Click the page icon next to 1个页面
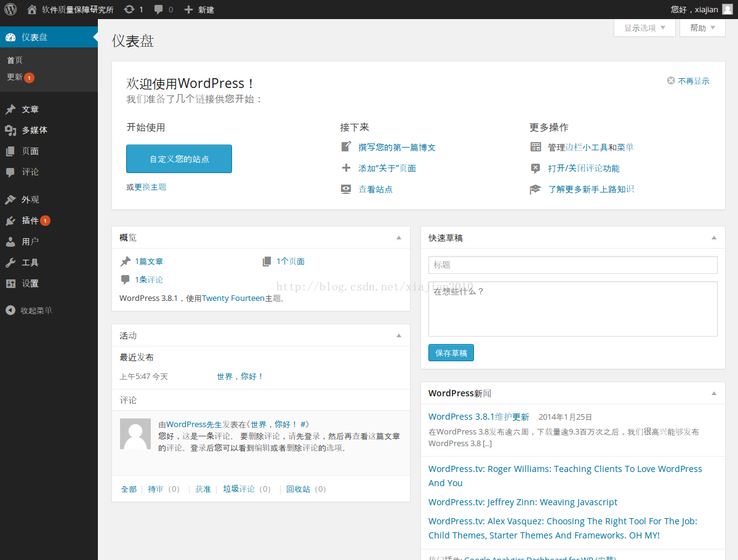 pyautogui.click(x=267, y=261)
